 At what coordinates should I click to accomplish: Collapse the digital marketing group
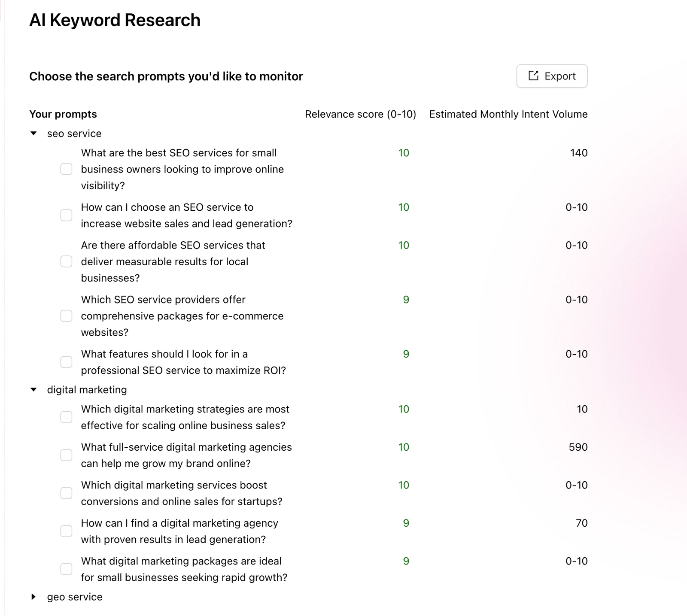(x=33, y=390)
